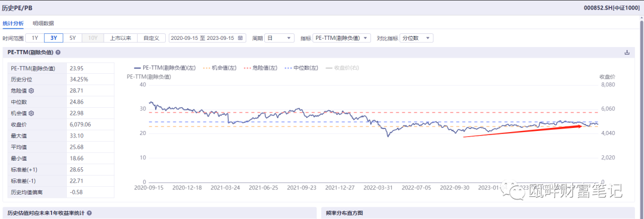Click the 历史分位 value 34.25%
The width and height of the screenshot is (644, 219).
coord(79,79)
